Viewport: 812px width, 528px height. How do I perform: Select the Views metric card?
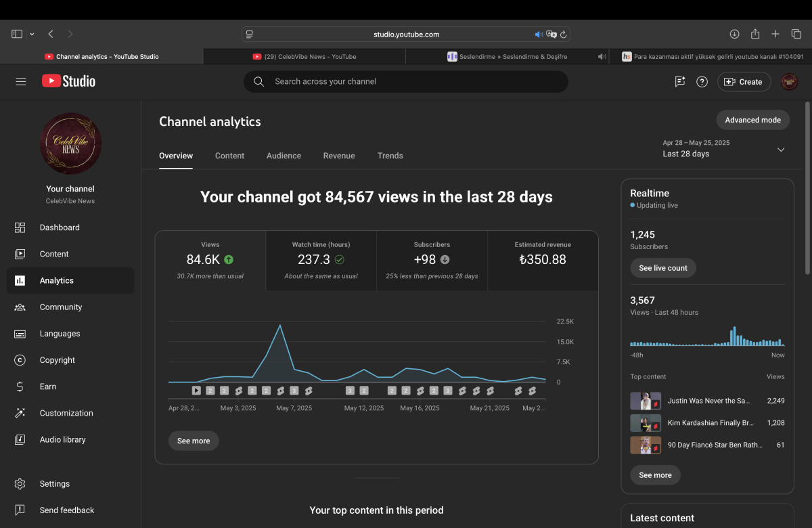(x=210, y=261)
